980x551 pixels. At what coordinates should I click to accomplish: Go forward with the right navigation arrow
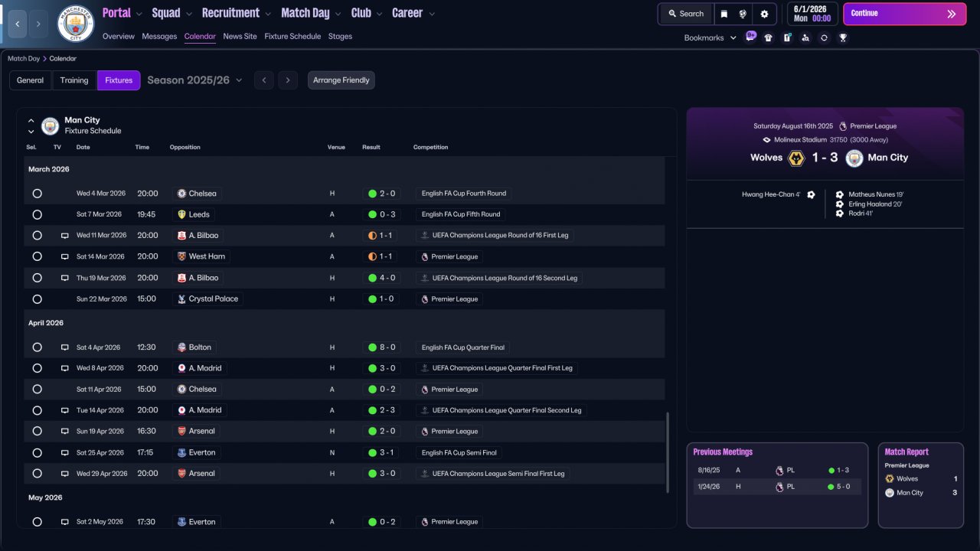[x=38, y=24]
